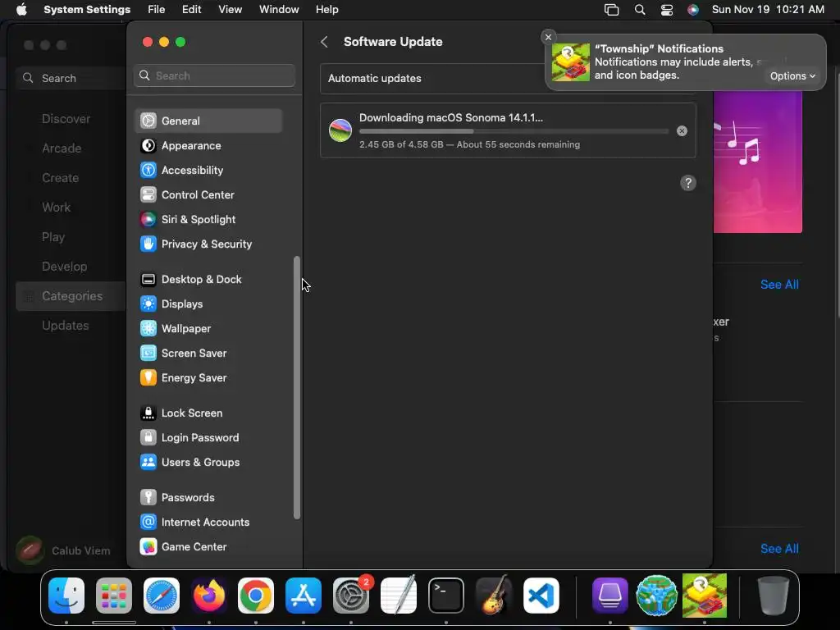The height and width of the screenshot is (630, 840).
Task: Click the System Settings search field
Action: point(214,75)
